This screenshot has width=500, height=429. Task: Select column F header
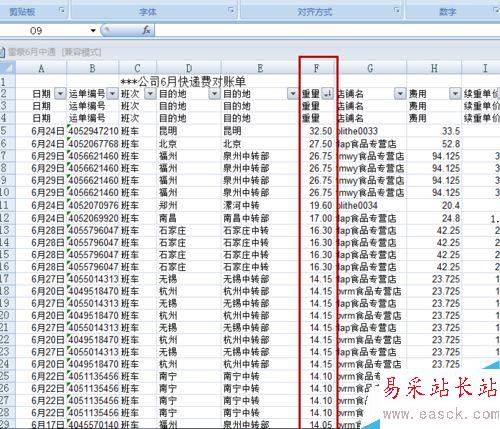317,68
